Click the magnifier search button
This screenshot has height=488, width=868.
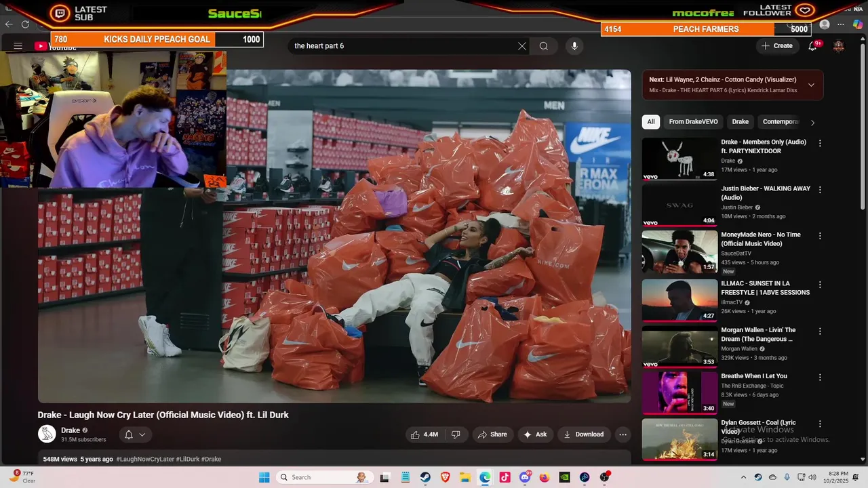click(x=544, y=46)
